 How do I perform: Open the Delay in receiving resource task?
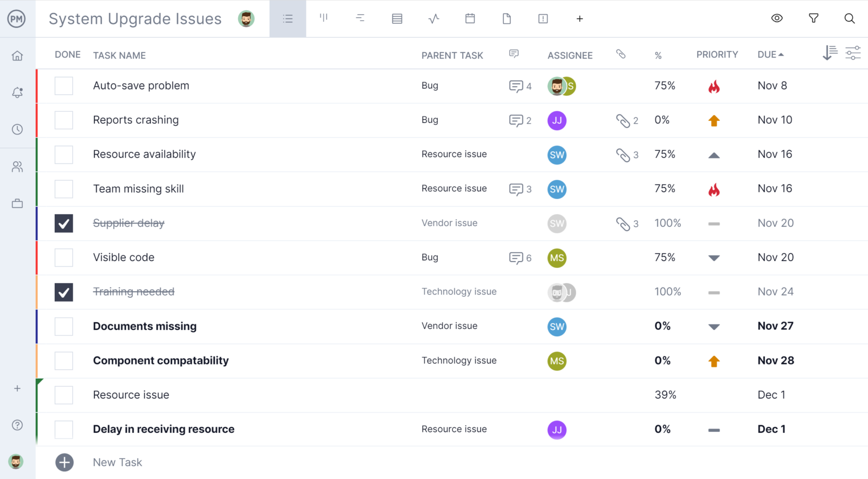(x=164, y=429)
